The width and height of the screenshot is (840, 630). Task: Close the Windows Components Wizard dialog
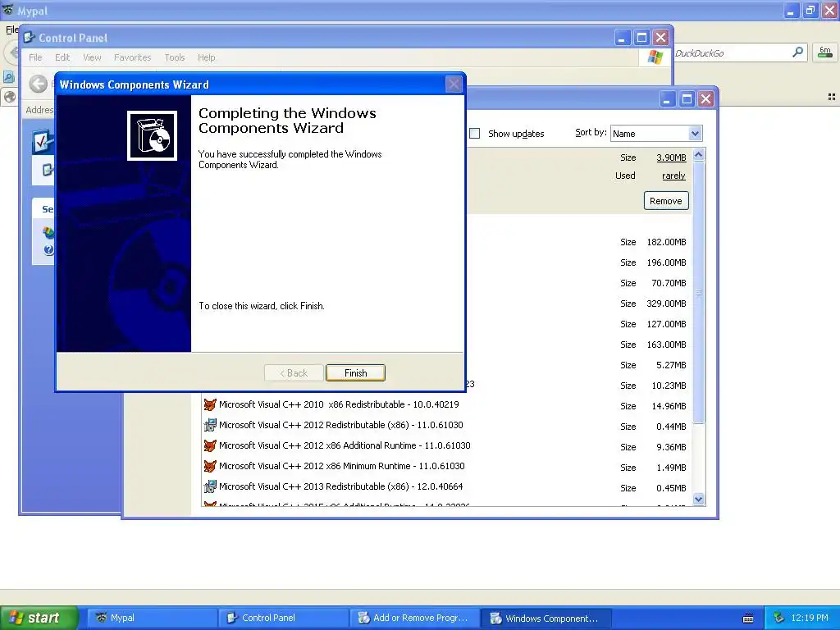pyautogui.click(x=454, y=84)
